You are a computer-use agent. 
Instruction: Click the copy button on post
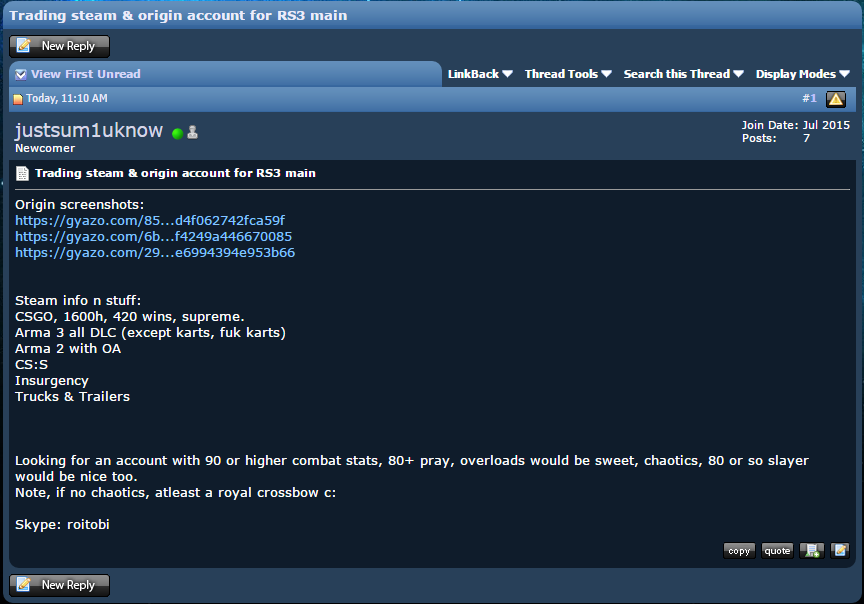(x=739, y=551)
